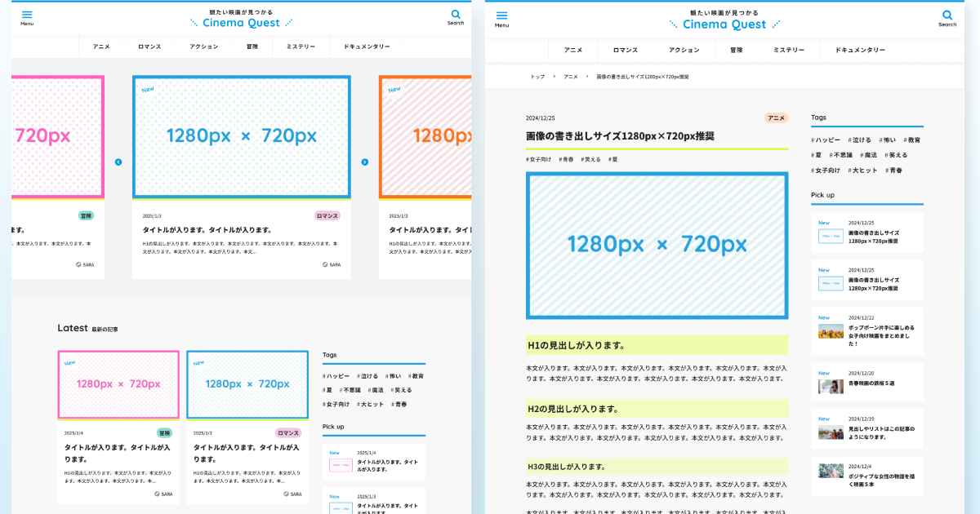Open the 2025/1/4 Pick up item on the home page

374,462
